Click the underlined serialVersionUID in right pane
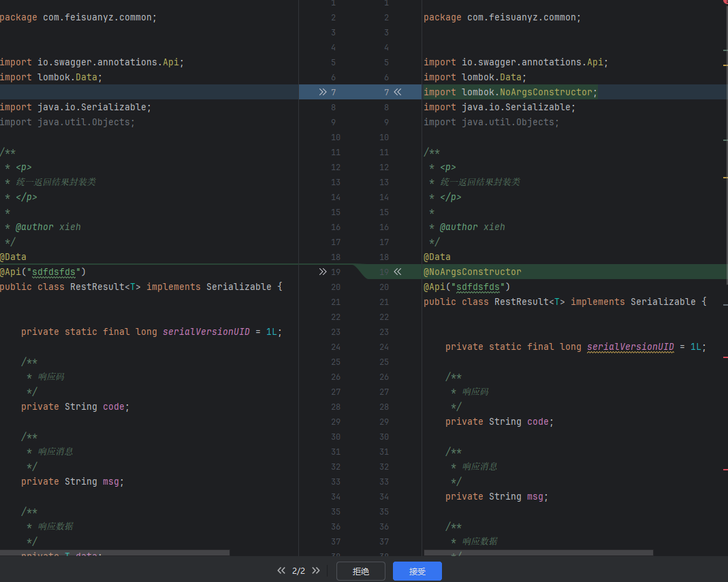This screenshot has width=728, height=582. click(630, 346)
